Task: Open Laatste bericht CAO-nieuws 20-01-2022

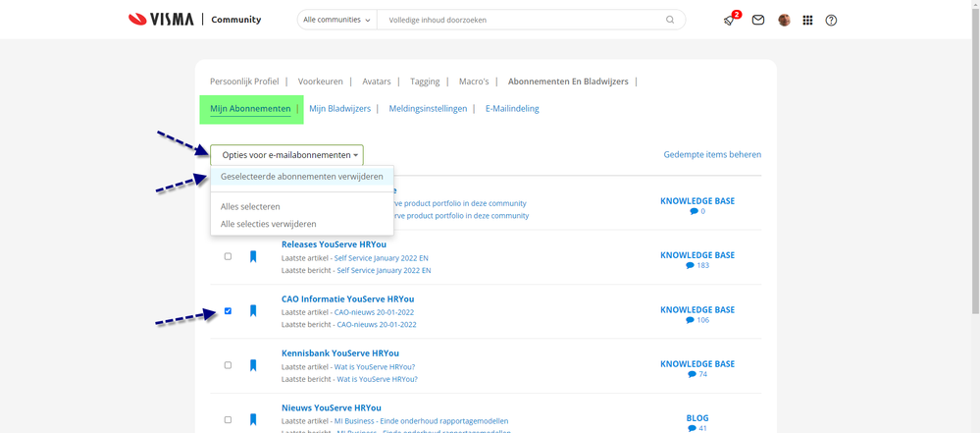Action: tap(377, 325)
